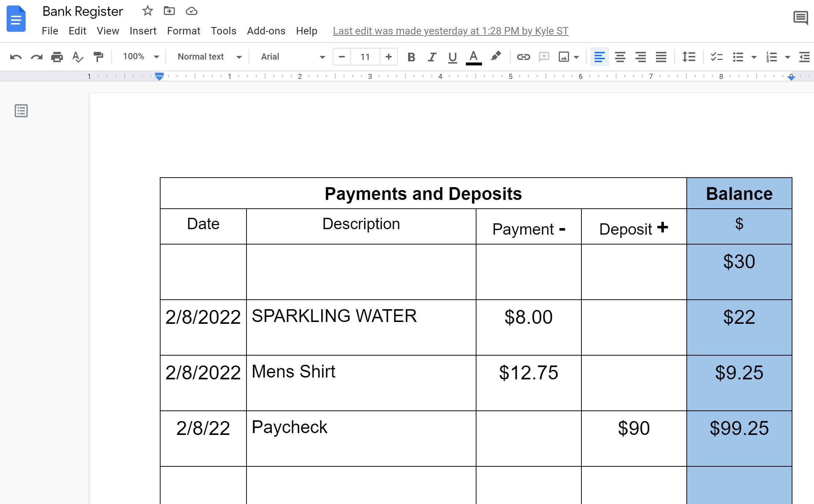Open comment history

[x=800, y=17]
